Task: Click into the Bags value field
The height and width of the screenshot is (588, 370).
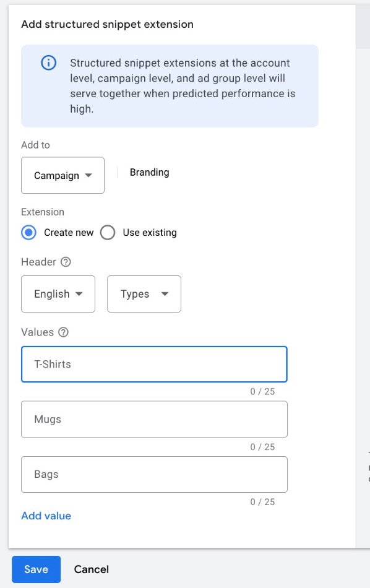Action: click(x=154, y=474)
